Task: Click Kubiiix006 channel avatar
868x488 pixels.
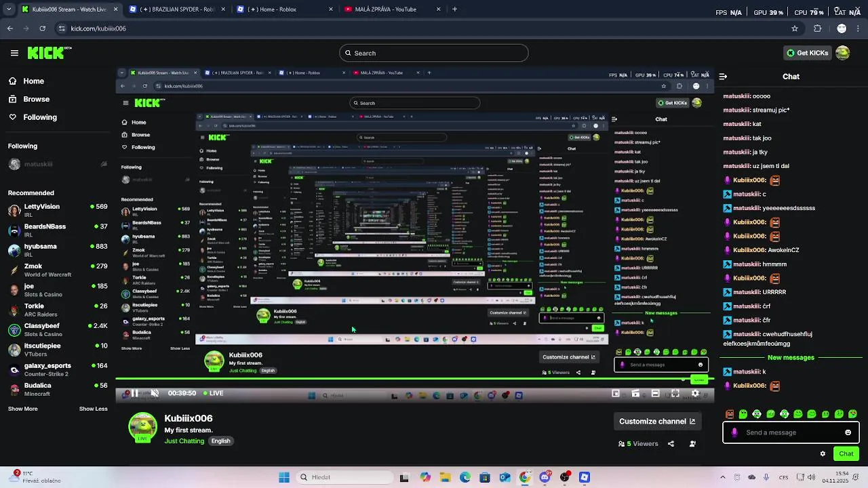Action: (x=142, y=428)
